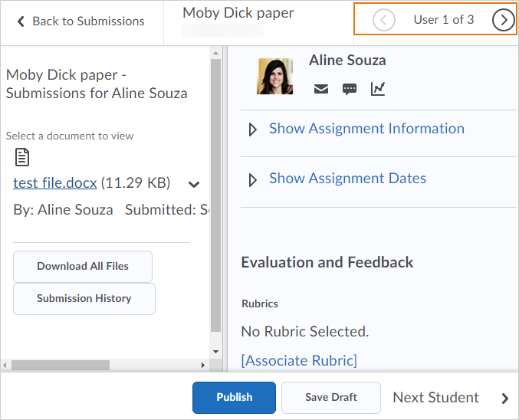The image size is (519, 420).
Task: Open the dropdown arrow next to test file.docx
Action: click(194, 184)
